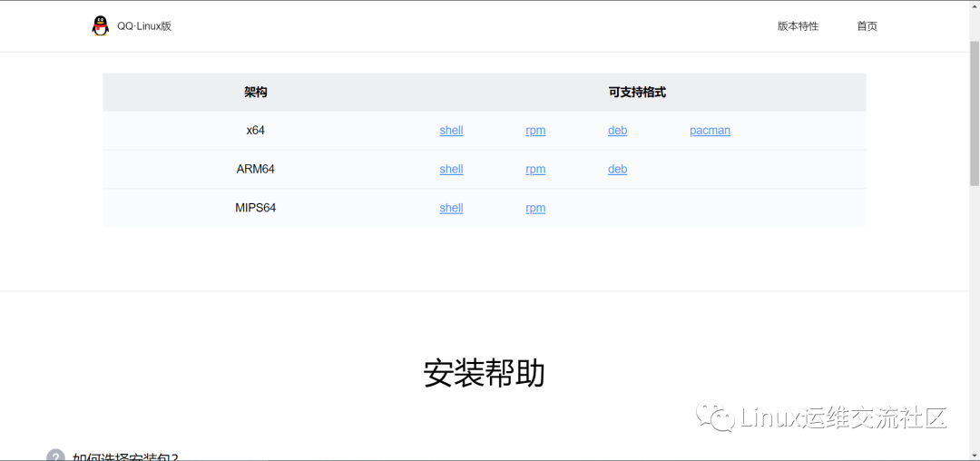
Task: Download the MIPS64 rpm package
Action: (535, 208)
